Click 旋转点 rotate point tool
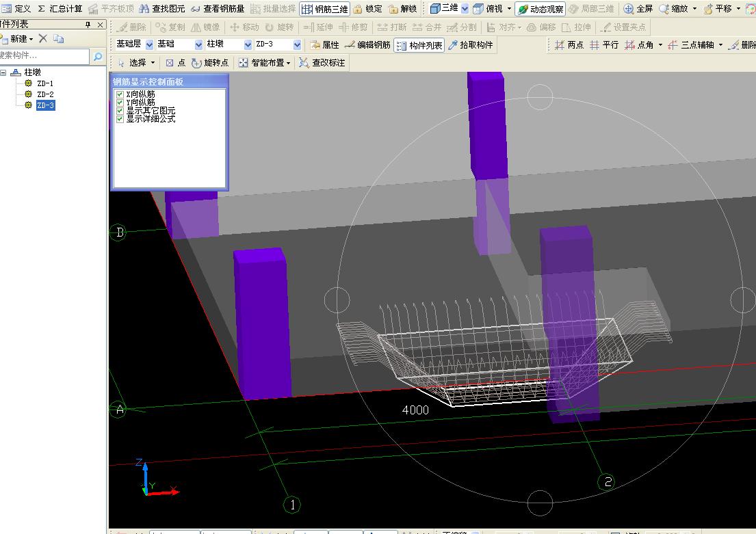Viewport: 756px width, 534px height. [x=210, y=63]
